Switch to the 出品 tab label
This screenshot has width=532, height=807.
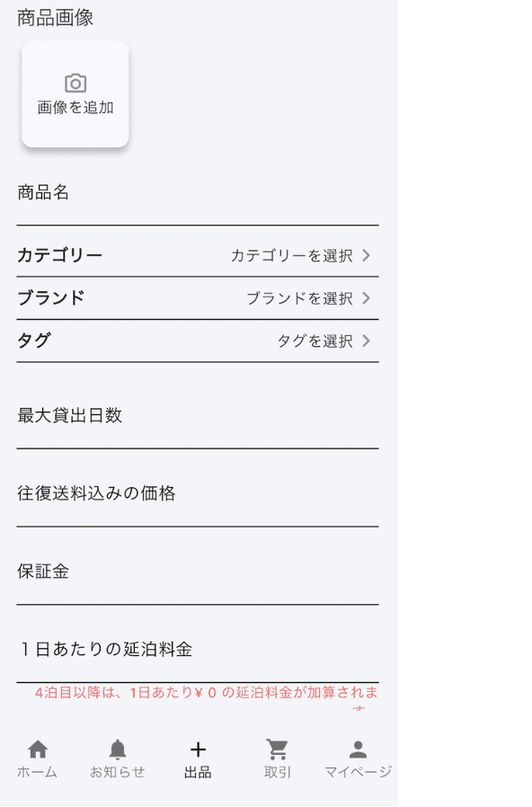[198, 772]
